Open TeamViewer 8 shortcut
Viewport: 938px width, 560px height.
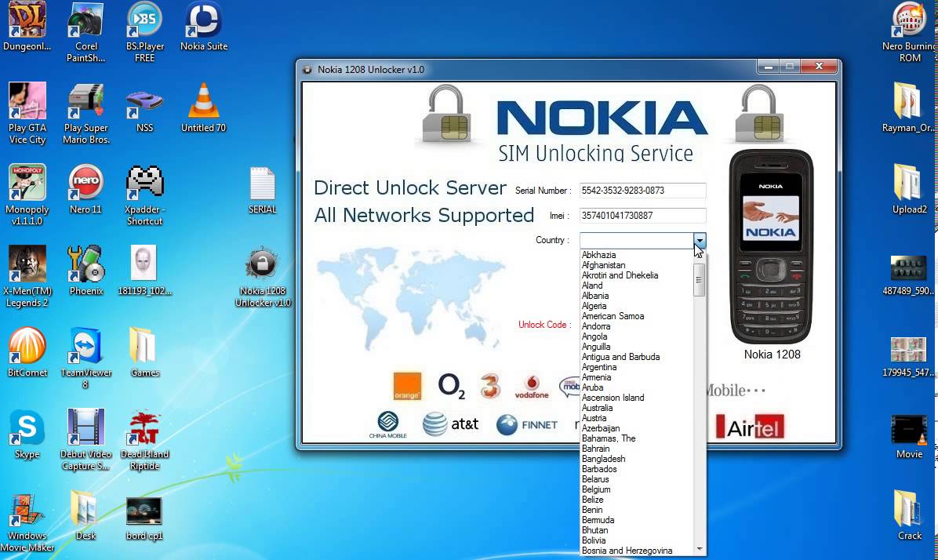85,358
